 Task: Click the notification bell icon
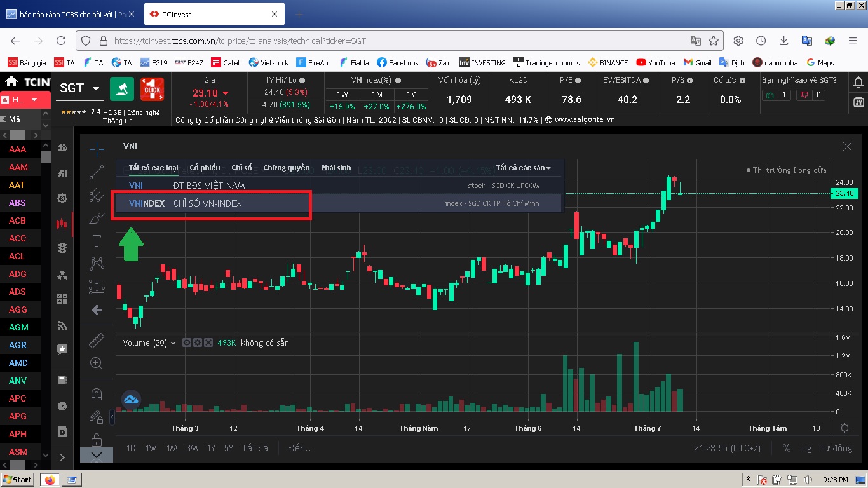pyautogui.click(x=858, y=82)
